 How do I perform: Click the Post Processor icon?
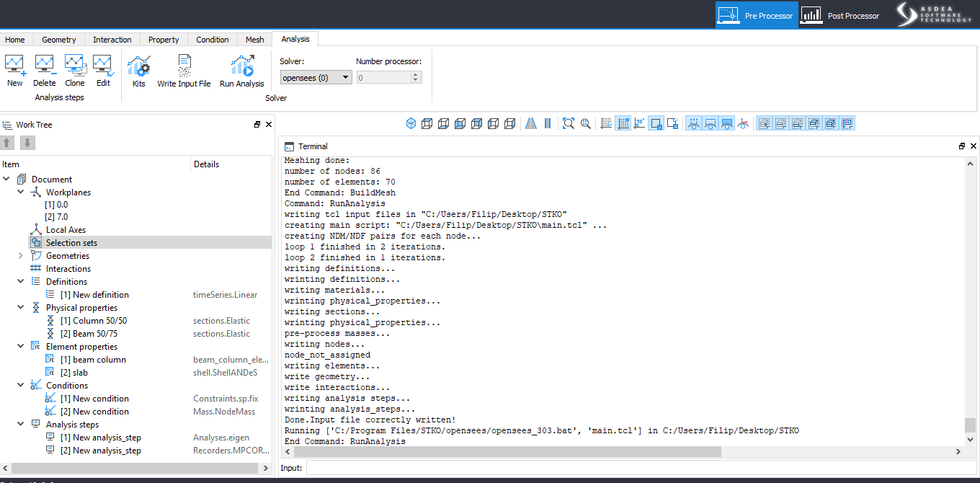point(811,15)
